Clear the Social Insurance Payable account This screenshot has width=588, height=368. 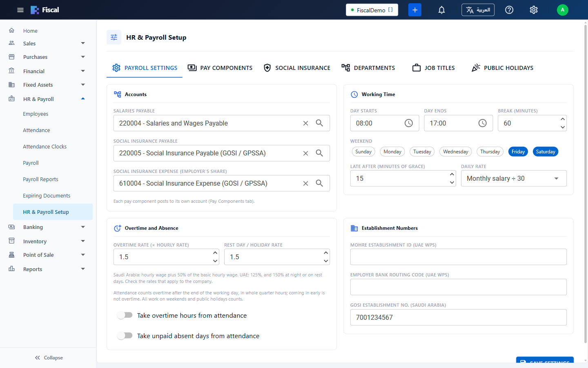[305, 153]
